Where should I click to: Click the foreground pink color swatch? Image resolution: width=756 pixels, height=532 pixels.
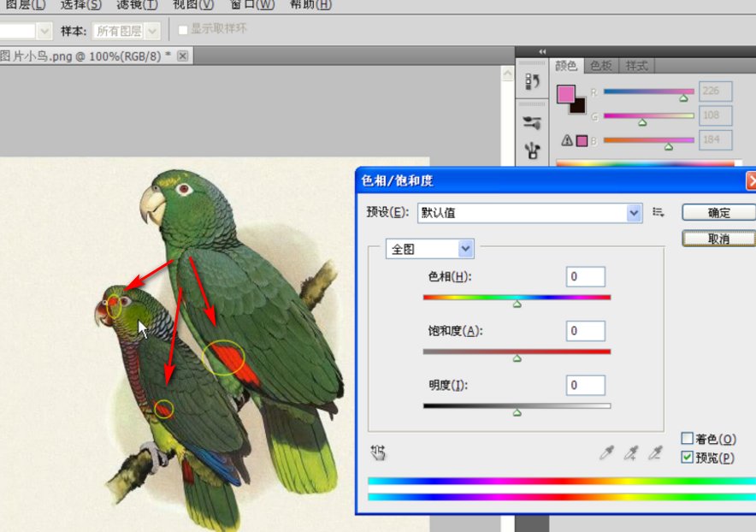pos(566,94)
